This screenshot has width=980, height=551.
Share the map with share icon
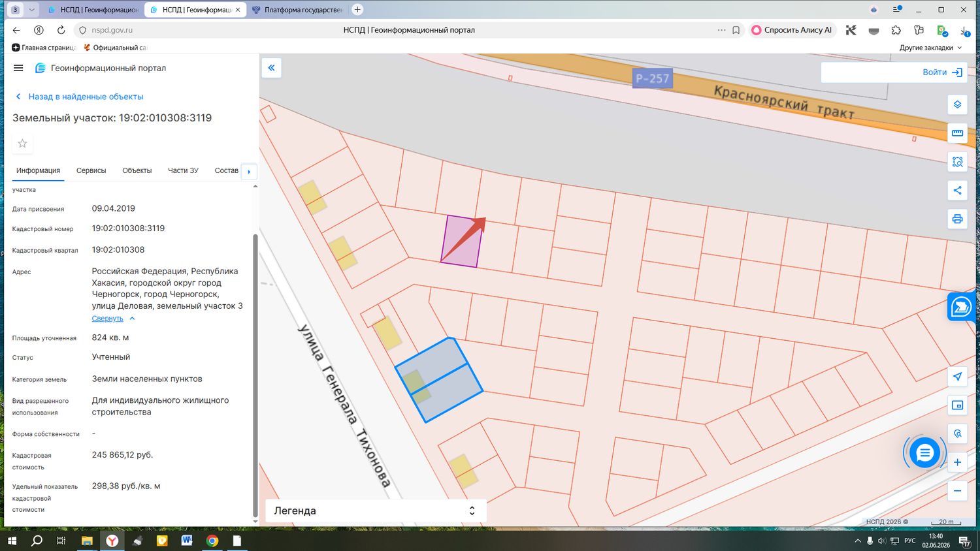click(957, 191)
